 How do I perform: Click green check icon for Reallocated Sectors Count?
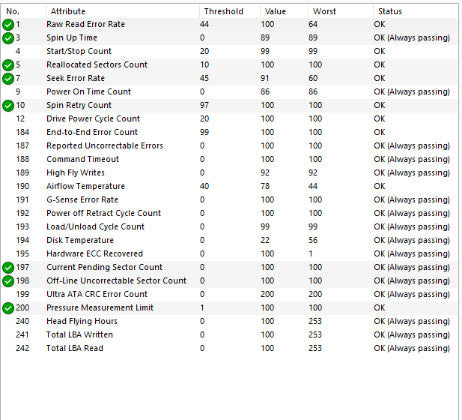pyautogui.click(x=8, y=65)
